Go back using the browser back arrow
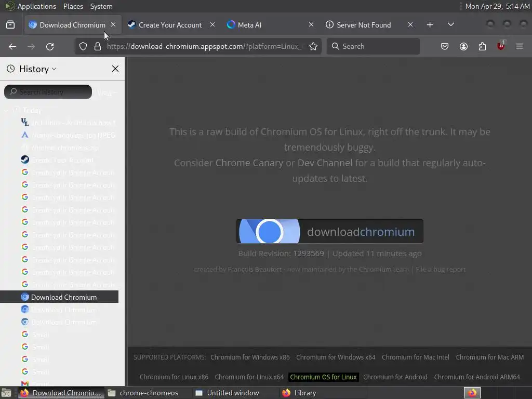The height and width of the screenshot is (399, 532). 12,46
